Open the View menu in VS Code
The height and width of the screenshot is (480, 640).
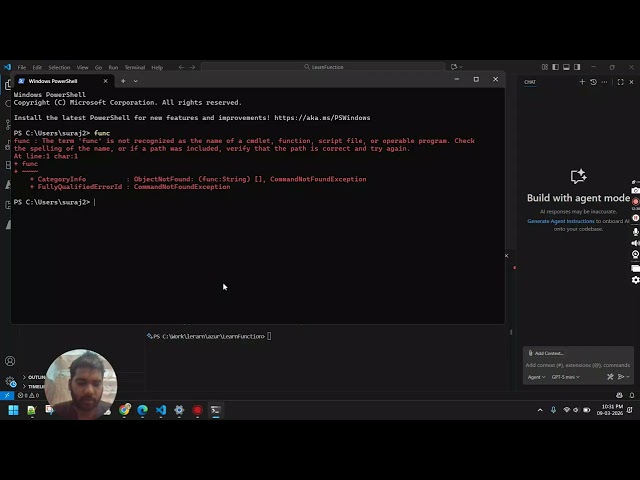point(82,67)
